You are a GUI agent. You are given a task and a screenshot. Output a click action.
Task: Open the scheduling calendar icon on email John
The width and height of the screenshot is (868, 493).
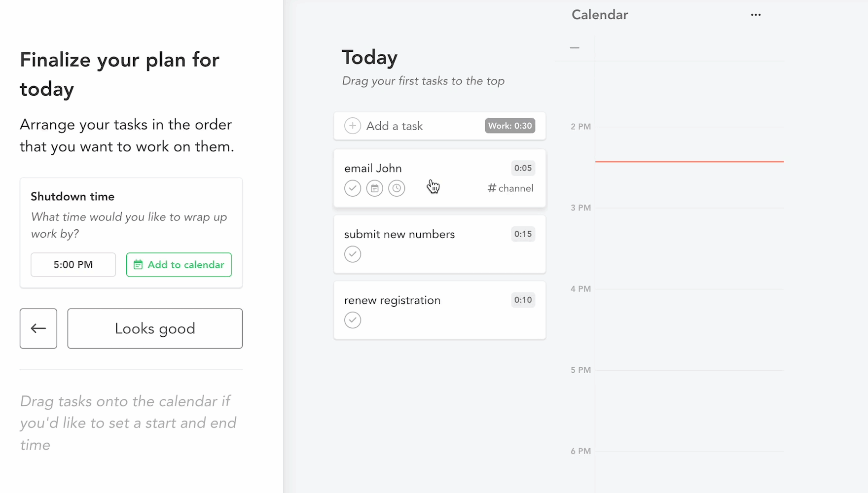374,188
